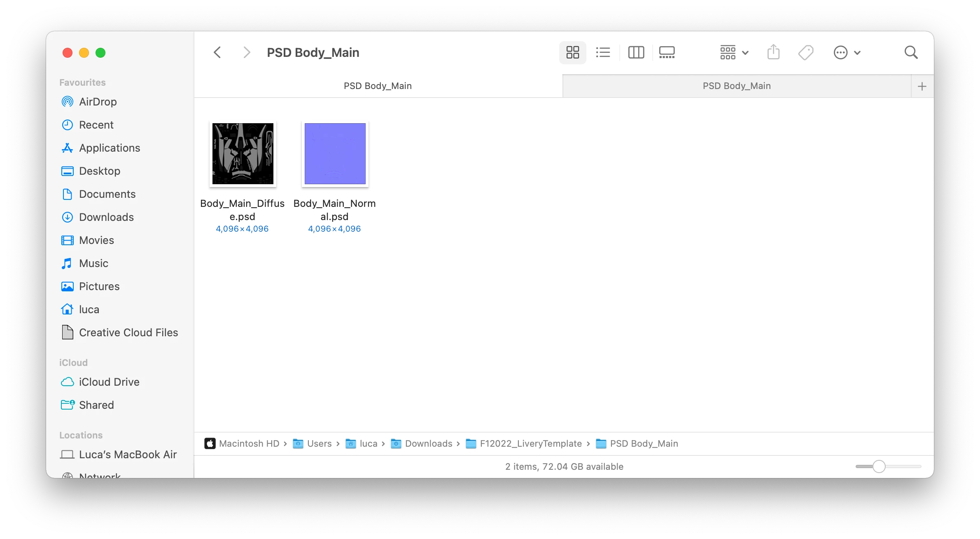
Task: Open Downloads in the sidebar
Action: [x=106, y=217]
